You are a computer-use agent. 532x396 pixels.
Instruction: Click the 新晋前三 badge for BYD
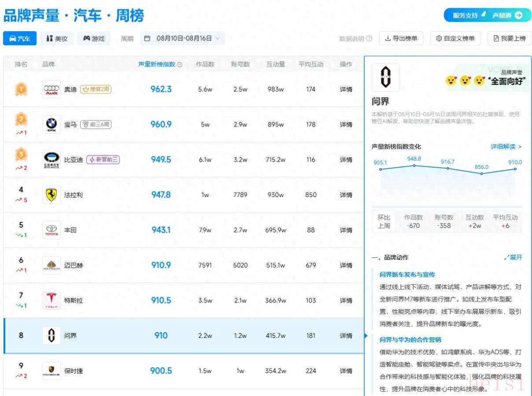103,160
